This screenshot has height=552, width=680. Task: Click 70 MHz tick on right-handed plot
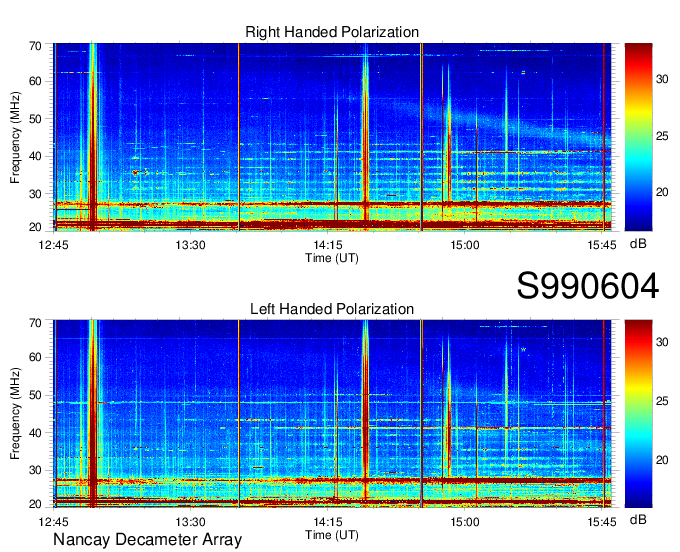click(x=35, y=46)
